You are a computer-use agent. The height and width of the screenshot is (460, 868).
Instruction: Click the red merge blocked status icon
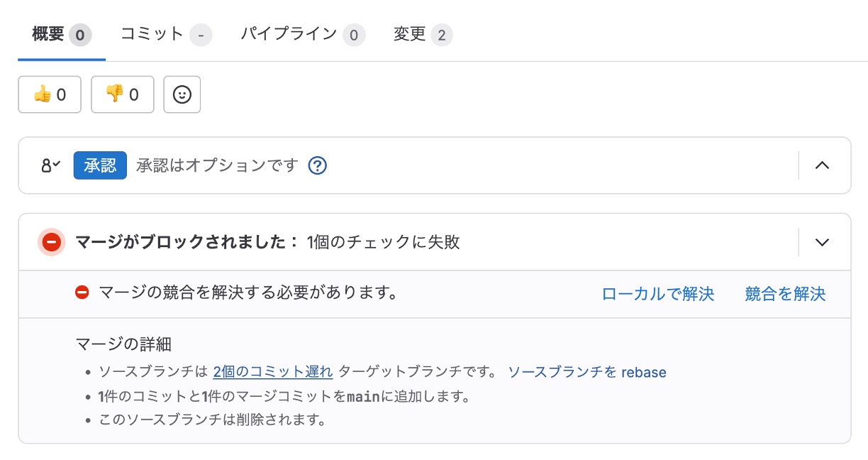point(51,242)
